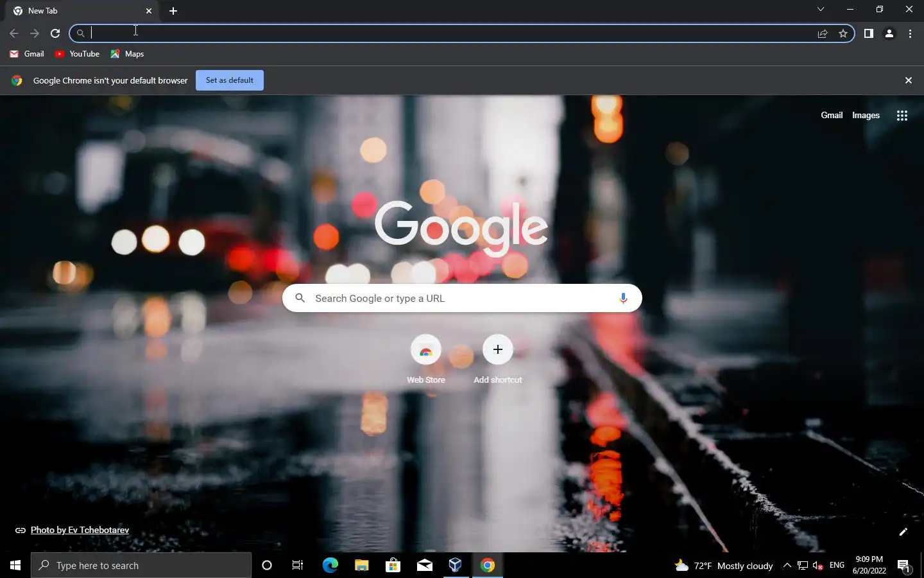
Task: Click the browser back arrow
Action: (x=14, y=33)
